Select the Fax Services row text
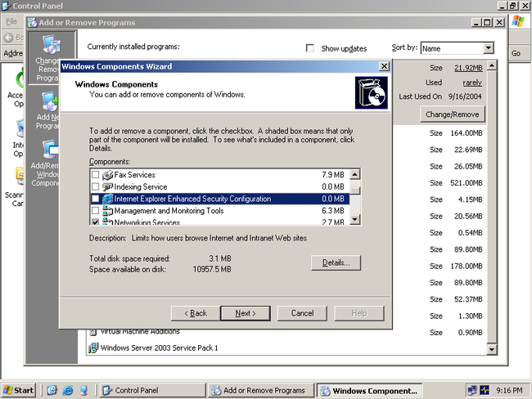Screen dimensions: 532x399 click(x=135, y=175)
